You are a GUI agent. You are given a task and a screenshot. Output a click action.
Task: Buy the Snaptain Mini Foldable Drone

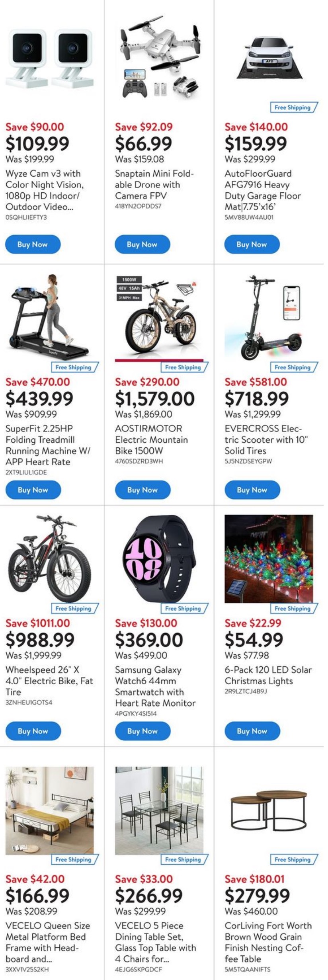click(x=142, y=244)
